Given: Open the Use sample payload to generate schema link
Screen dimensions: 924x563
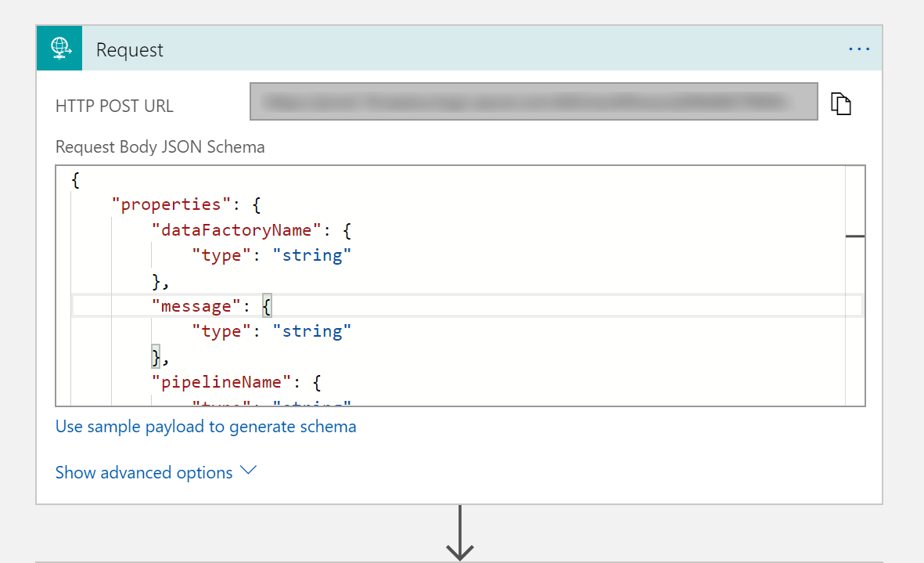Looking at the screenshot, I should 206,426.
